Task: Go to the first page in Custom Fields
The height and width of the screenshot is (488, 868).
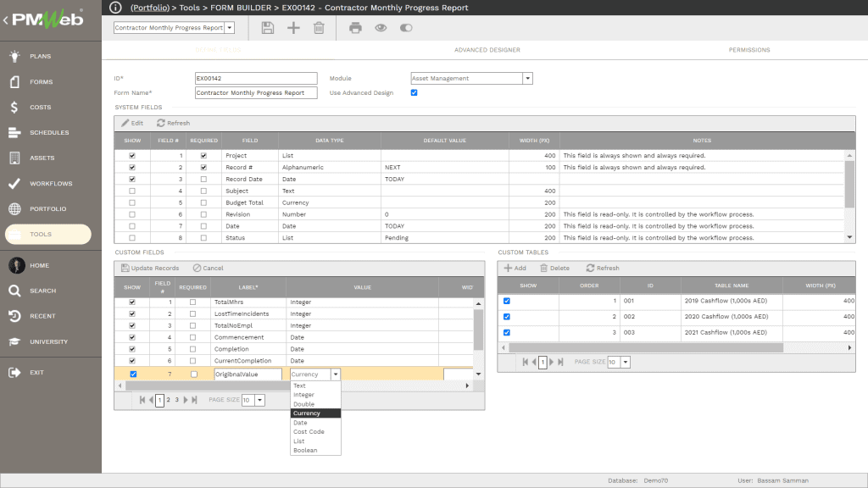Action: [142, 400]
